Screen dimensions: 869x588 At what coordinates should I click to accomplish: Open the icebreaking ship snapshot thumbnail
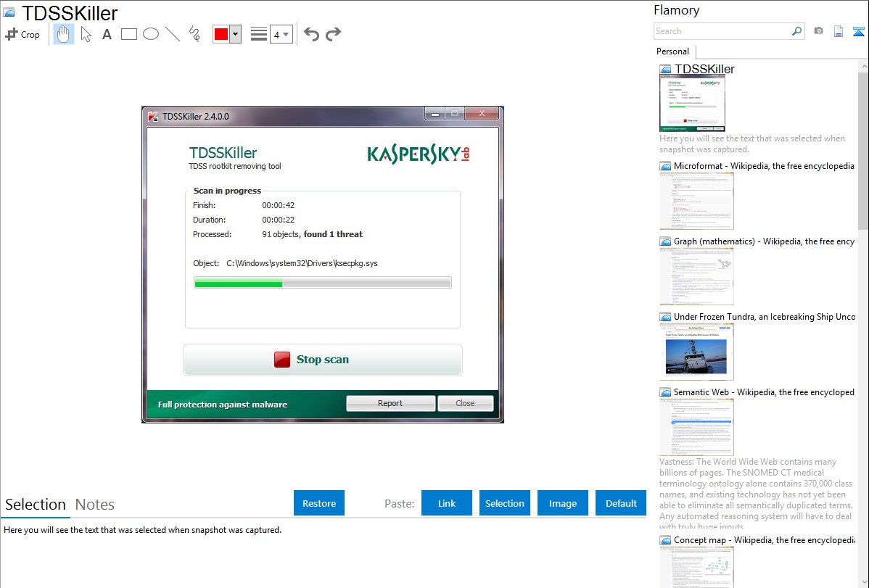(696, 352)
